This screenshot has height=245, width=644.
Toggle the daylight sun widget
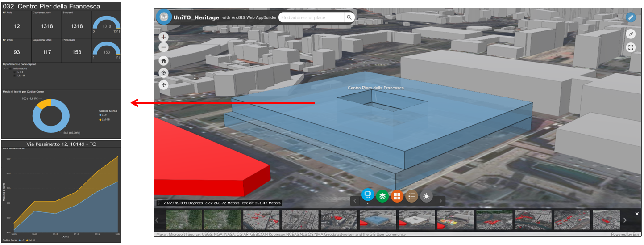(427, 196)
